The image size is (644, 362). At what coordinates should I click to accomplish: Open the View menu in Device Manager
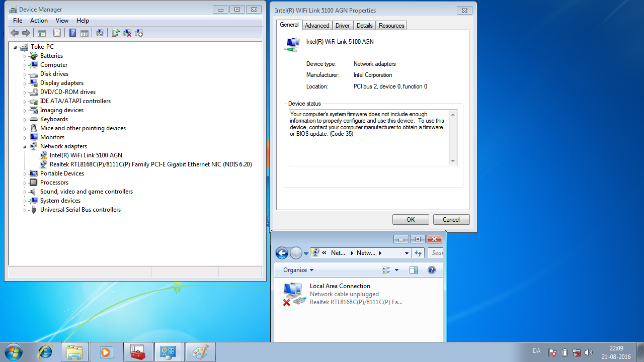tap(62, 21)
